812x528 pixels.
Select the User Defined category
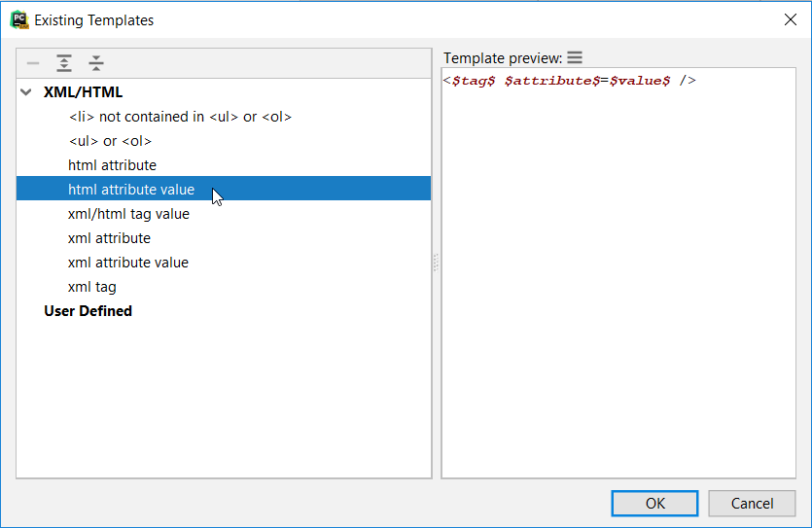tap(88, 311)
